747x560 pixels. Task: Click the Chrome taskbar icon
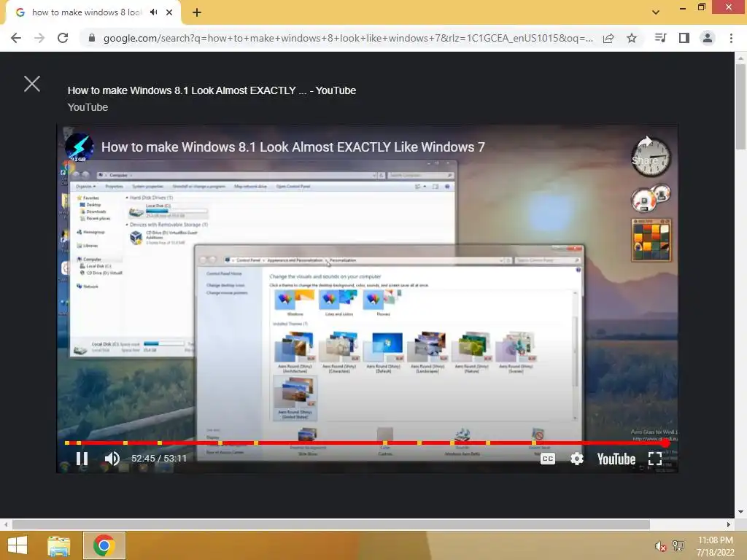[104, 545]
